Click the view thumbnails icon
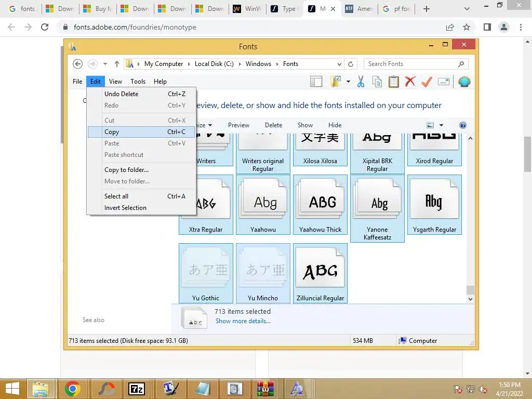Screen dimensions: 532x399 [x=430, y=125]
